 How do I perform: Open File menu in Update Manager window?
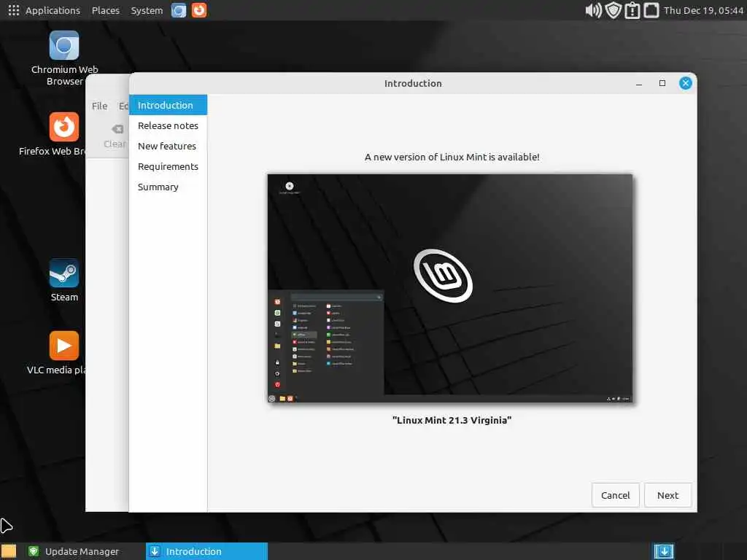coord(99,106)
